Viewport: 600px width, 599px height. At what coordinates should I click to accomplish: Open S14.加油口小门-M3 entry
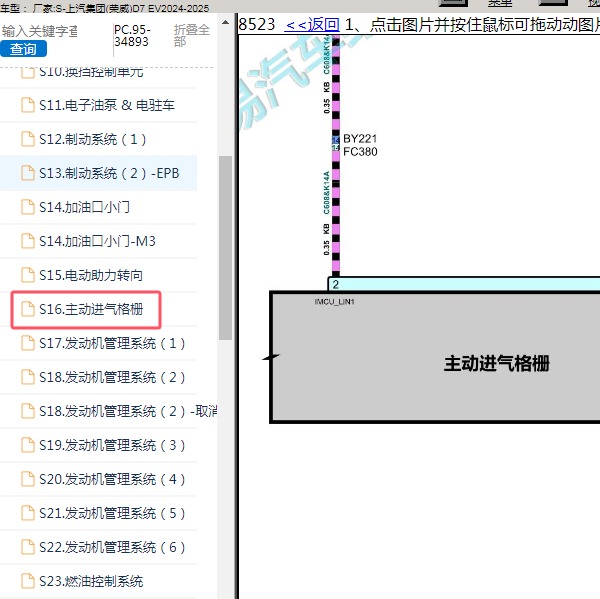click(97, 241)
